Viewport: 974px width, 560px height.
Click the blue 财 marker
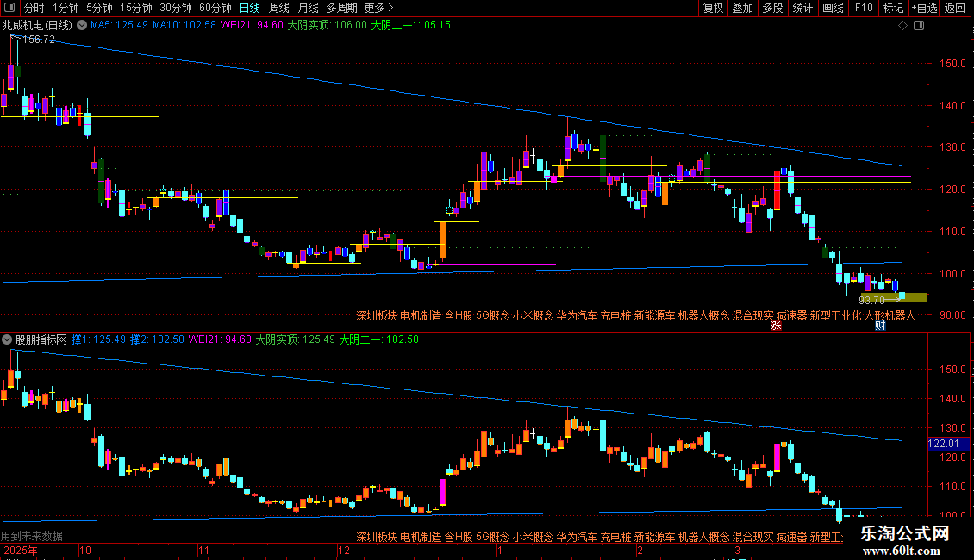(880, 326)
